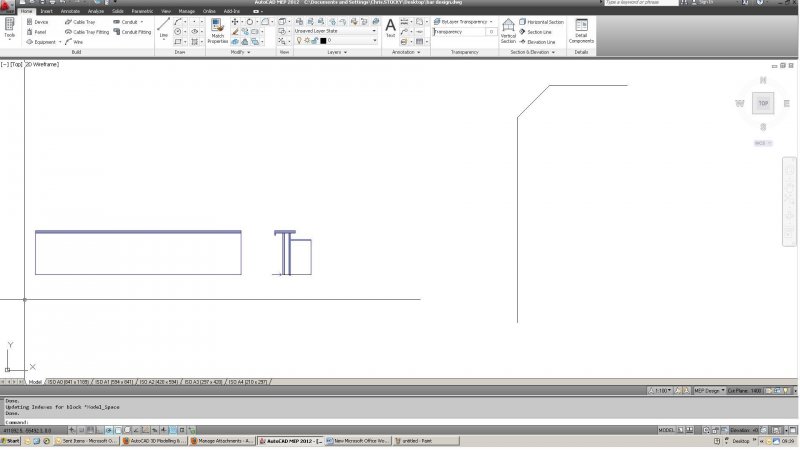Open the ISO A1 layout tab

pos(114,382)
